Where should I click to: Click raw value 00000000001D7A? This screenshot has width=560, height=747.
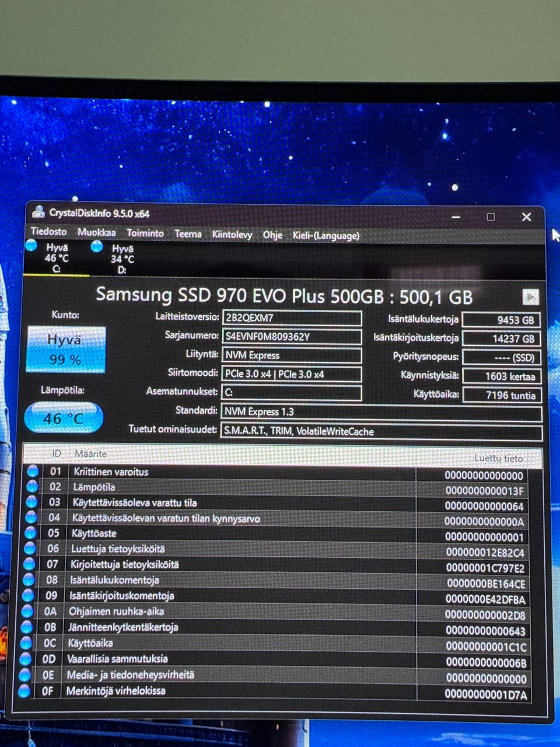[x=486, y=694]
